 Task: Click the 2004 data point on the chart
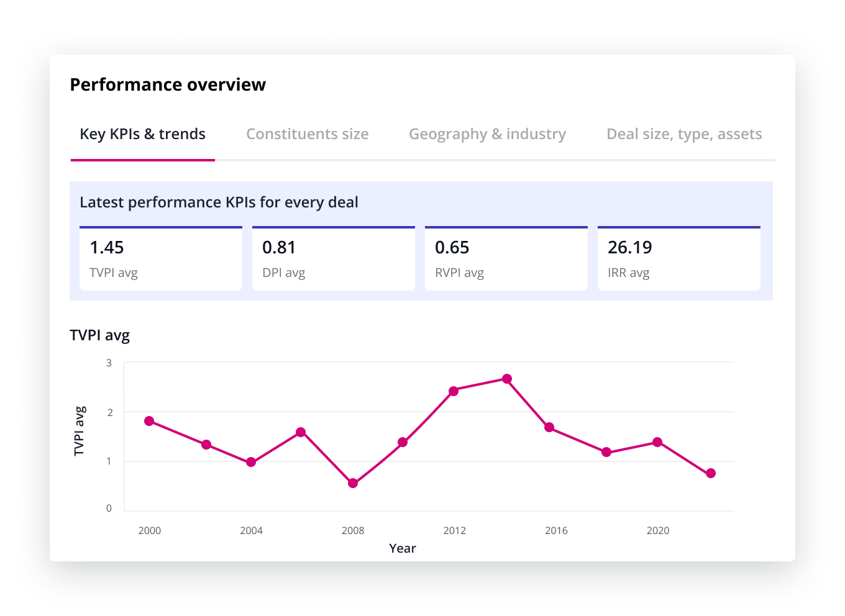coord(251,462)
